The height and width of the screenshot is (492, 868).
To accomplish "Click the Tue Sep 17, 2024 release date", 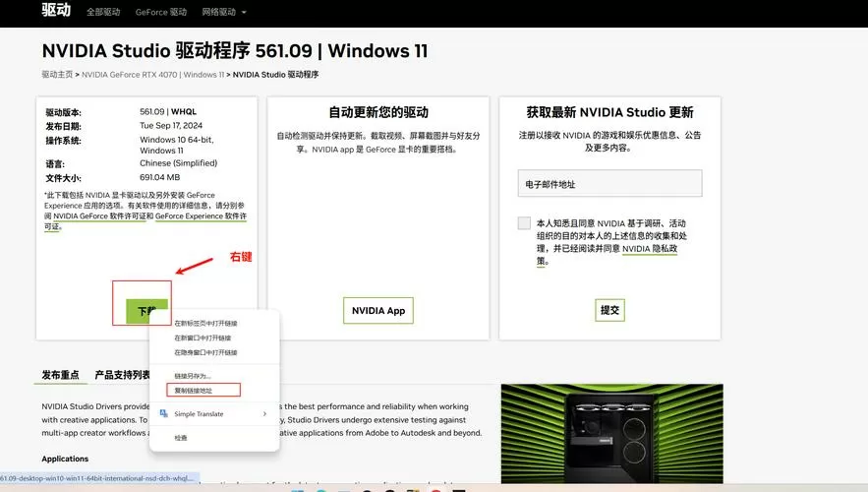I will 171,125.
